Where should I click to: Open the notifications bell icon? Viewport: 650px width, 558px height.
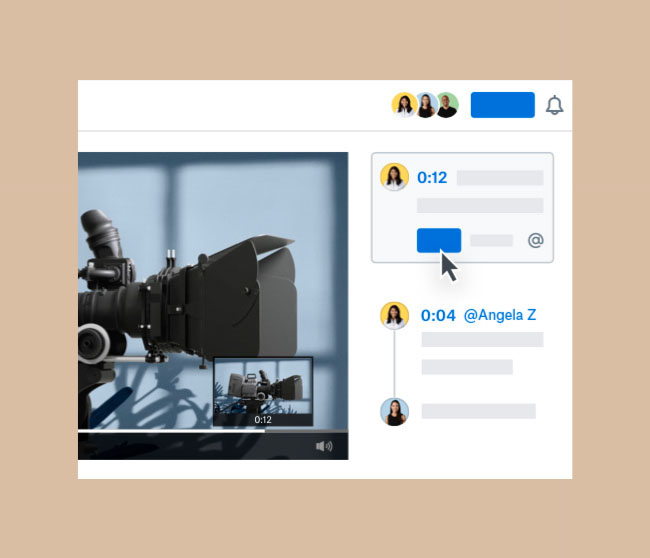coord(554,105)
